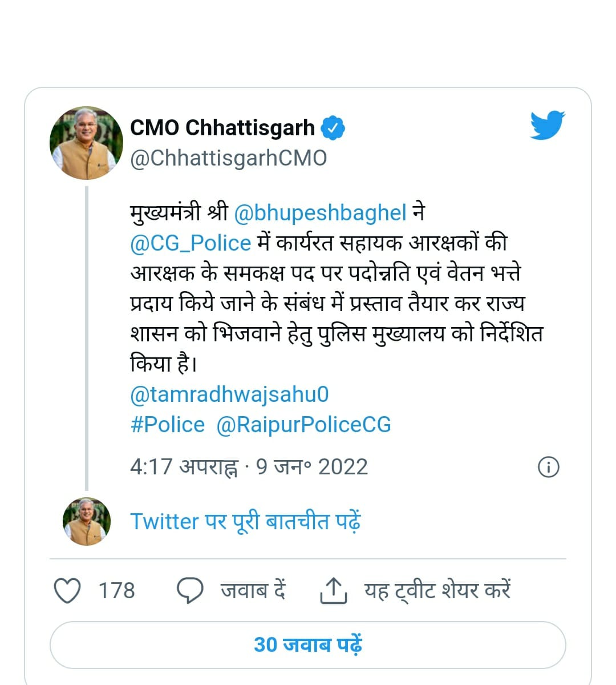Screen dimensions: 616x685
Task: Open the @bhupeshbaghel mention
Action: [321, 213]
